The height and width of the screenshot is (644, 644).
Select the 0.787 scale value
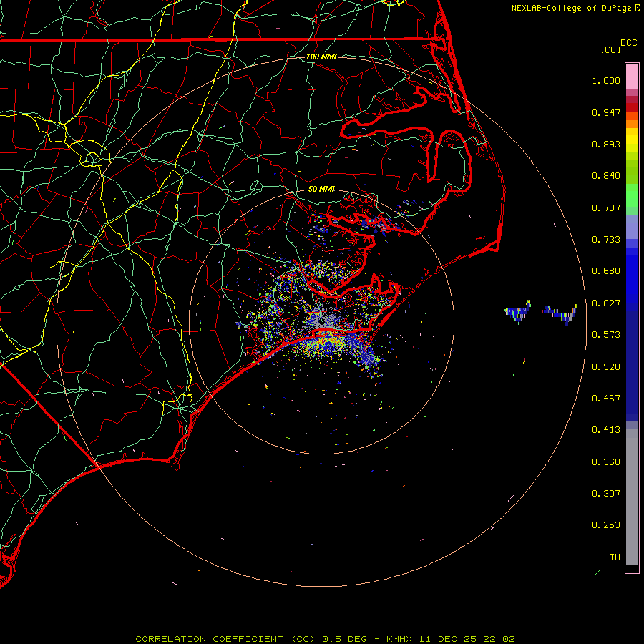click(606, 208)
